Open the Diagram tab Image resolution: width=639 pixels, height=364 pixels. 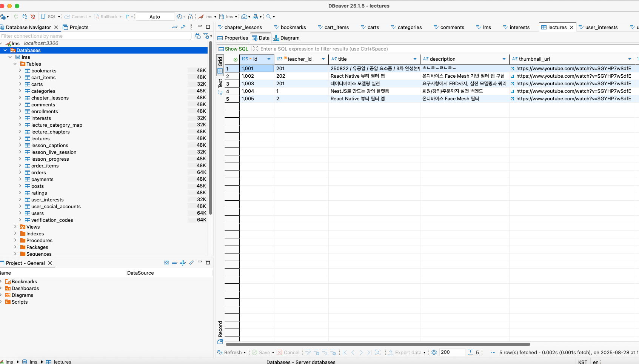tap(286, 38)
